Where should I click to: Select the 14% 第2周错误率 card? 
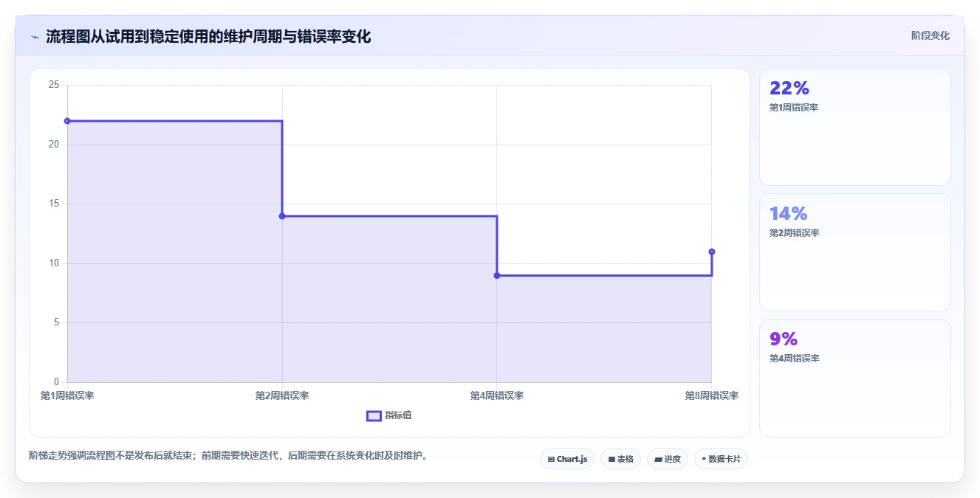pos(854,252)
